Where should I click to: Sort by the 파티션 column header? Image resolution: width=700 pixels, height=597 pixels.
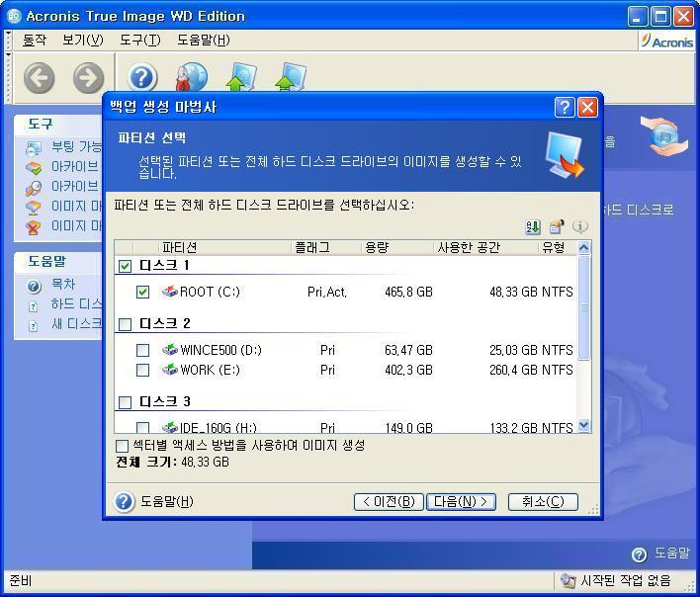225,247
